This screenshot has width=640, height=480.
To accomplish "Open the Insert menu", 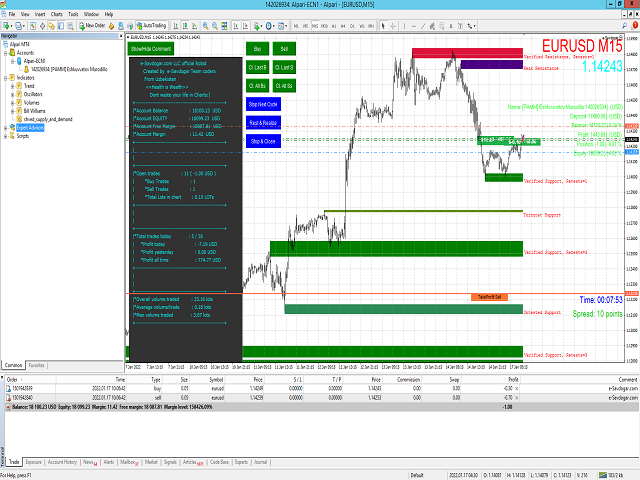I will (40, 14).
